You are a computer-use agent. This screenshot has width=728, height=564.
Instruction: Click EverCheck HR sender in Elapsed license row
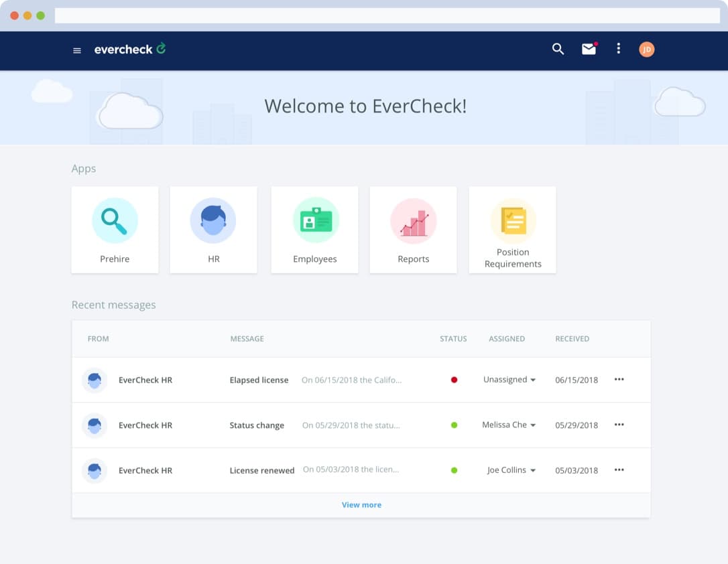[145, 380]
